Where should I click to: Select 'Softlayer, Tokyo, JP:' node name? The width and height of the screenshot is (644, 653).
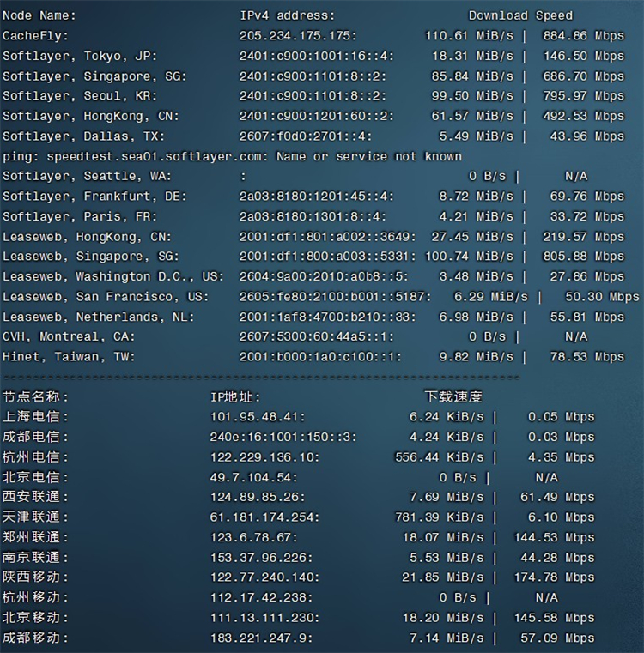[x=80, y=57]
